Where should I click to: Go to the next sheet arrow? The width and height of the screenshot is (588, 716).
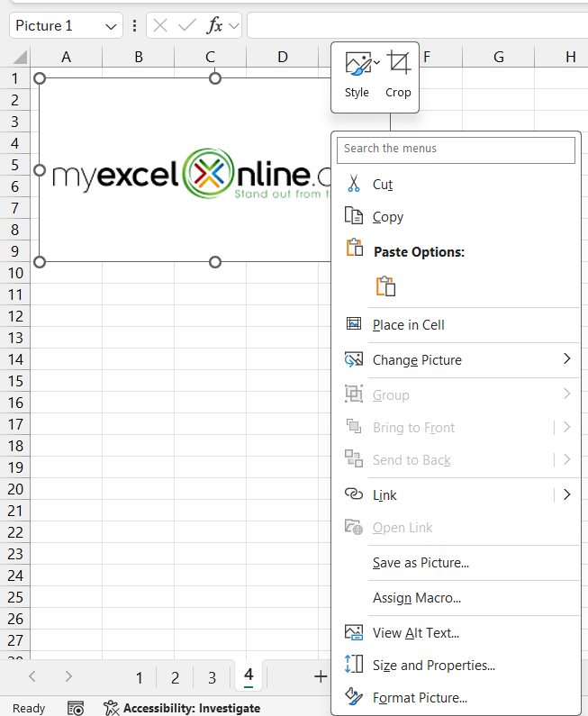pos(68,676)
